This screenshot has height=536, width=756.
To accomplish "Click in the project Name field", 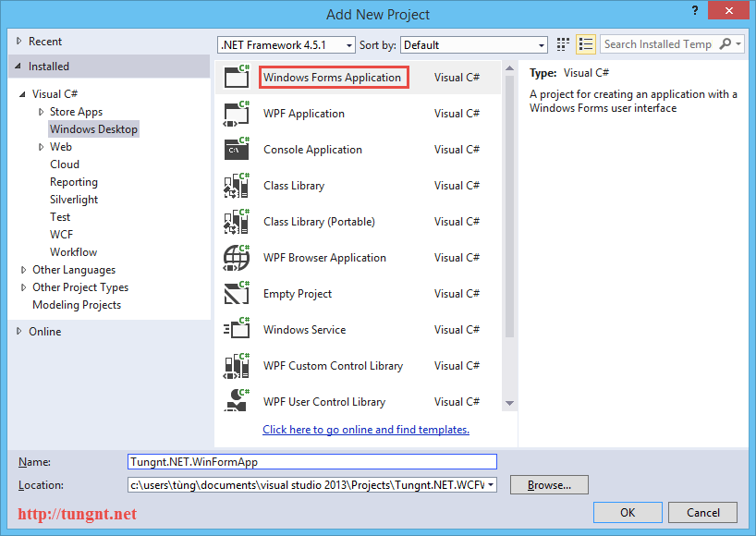I will click(312, 462).
